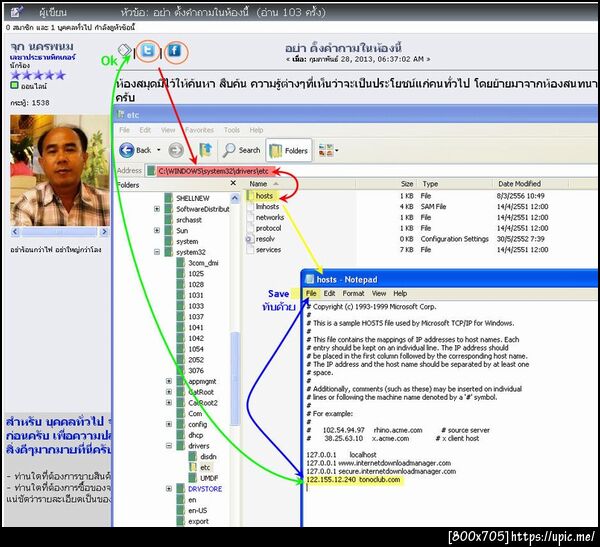
Task: Click the tag icon beside Twitter
Action: 124,50
